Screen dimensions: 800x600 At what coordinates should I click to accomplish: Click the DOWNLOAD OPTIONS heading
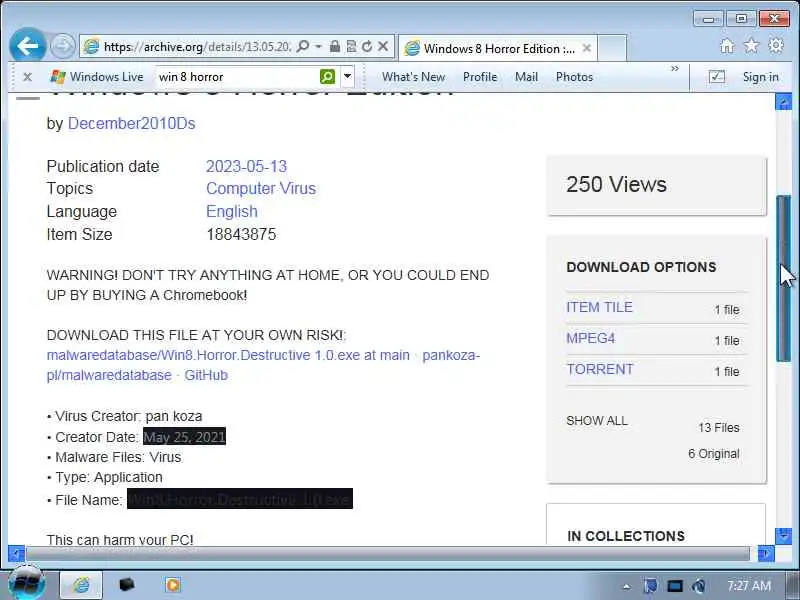tap(641, 267)
